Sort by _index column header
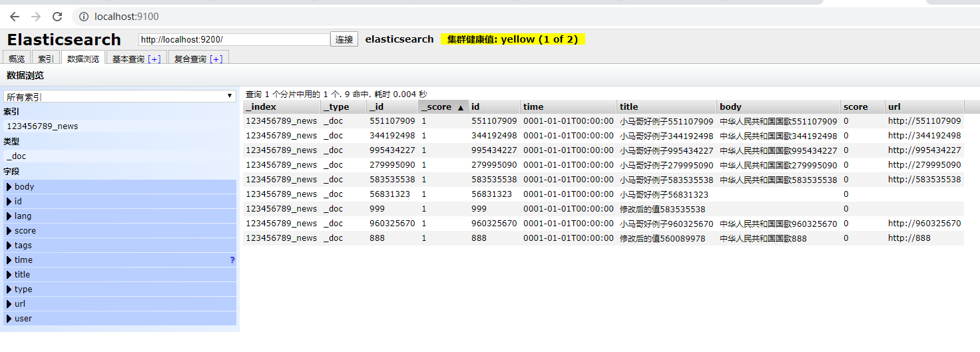Screen dimensions: 980x352 282,106
